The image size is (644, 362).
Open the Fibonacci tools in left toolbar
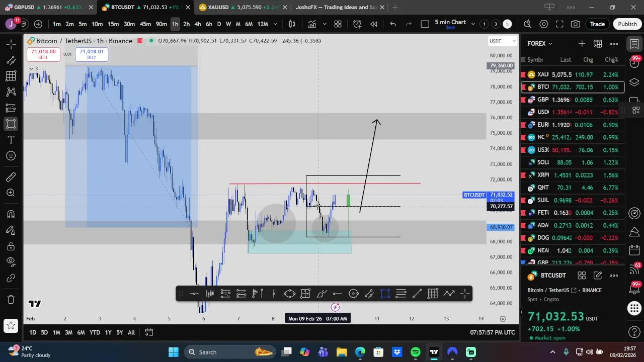[11, 76]
